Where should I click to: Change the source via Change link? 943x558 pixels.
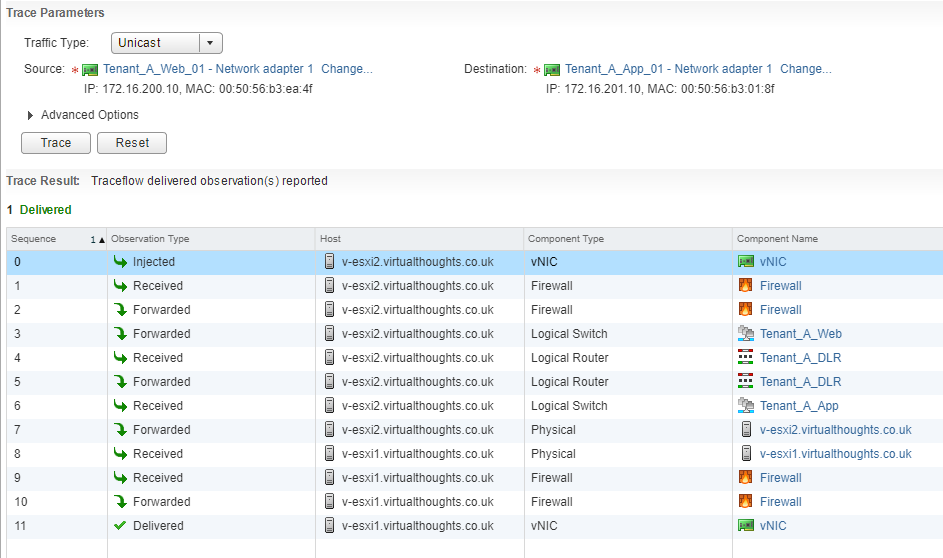[x=347, y=69]
